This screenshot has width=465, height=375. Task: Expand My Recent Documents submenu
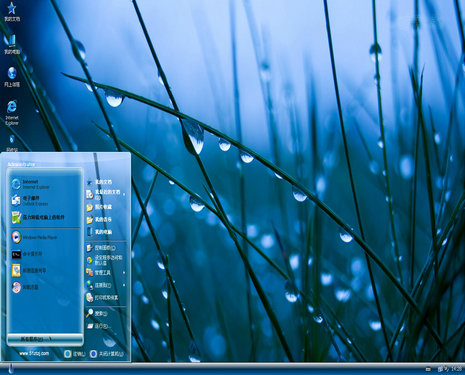pos(106,194)
